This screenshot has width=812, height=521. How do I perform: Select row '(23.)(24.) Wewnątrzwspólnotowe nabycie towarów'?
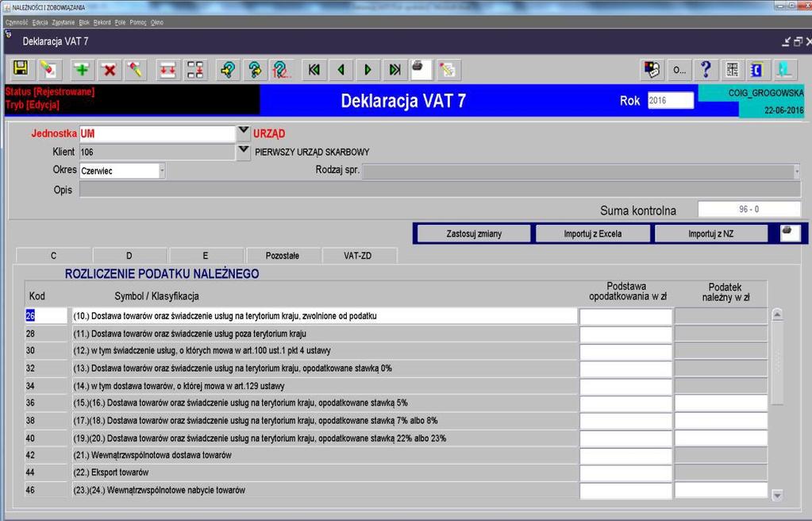pos(325,490)
